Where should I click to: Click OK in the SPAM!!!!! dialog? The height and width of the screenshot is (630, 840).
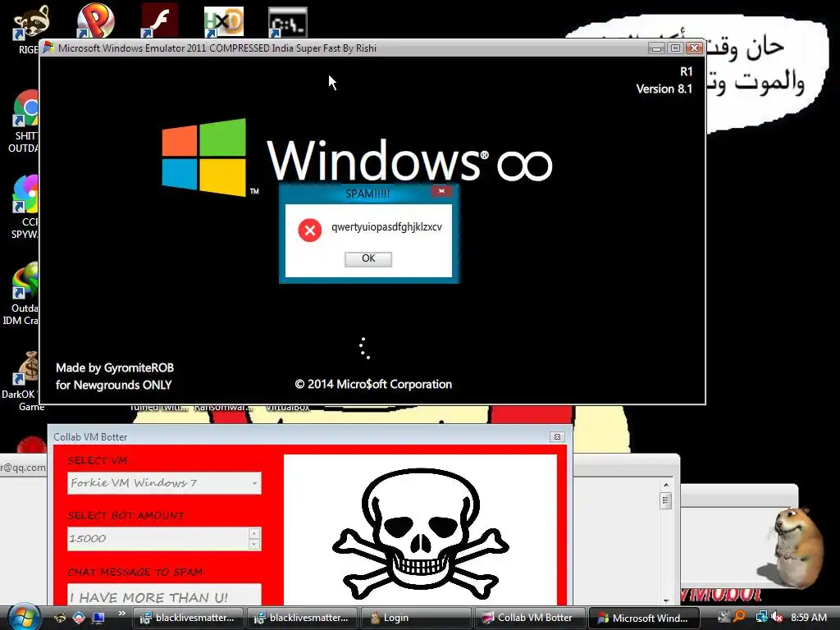click(368, 258)
